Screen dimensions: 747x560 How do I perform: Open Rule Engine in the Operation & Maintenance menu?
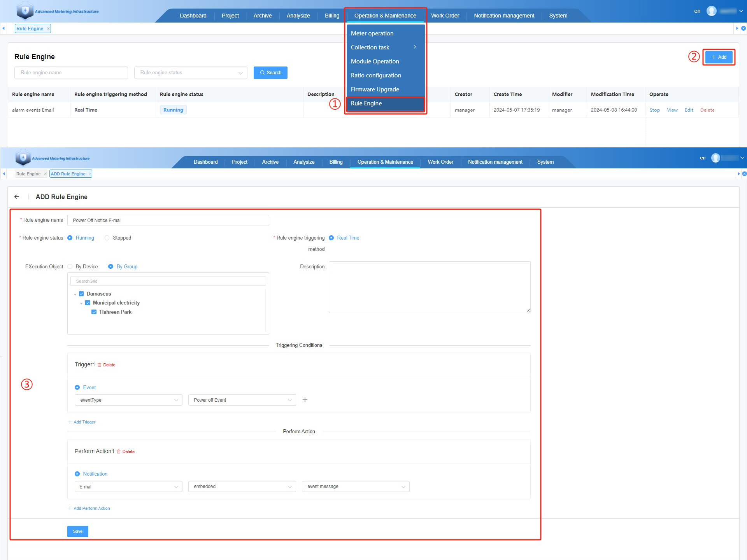pyautogui.click(x=366, y=103)
